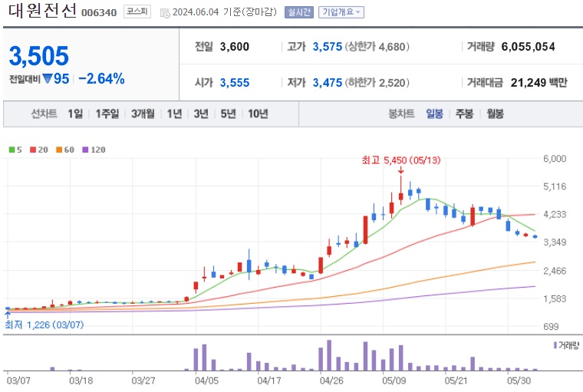Screen dimensions: 583x392
Task: Select the 3개월 line chart tab
Action: pyautogui.click(x=143, y=114)
